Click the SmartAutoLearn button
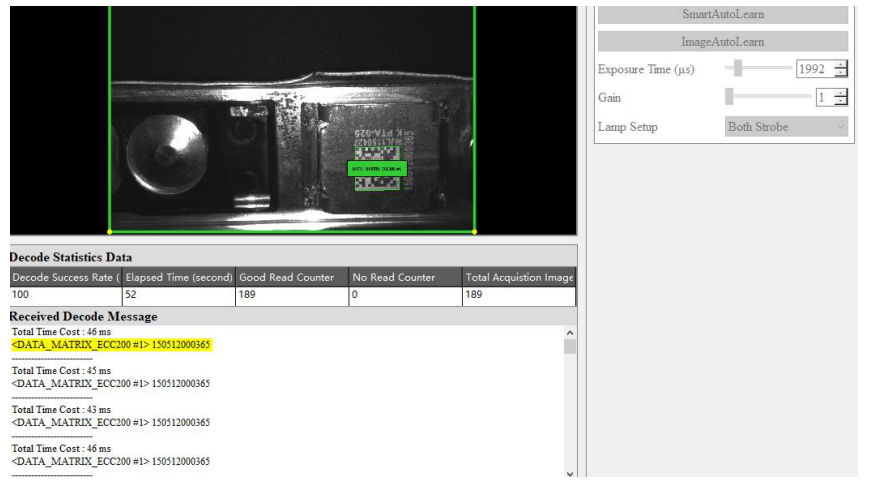871x488 pixels. click(x=722, y=15)
